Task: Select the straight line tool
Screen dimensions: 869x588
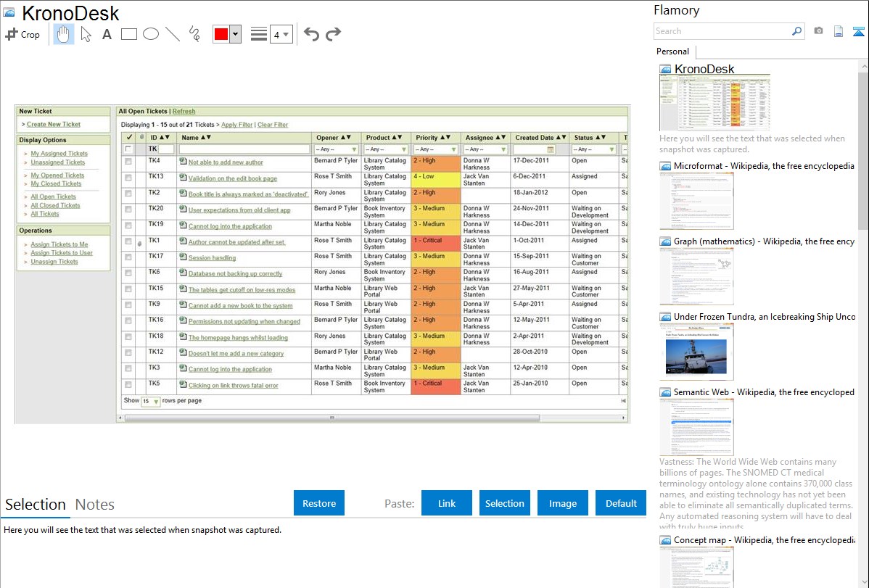Action: tap(172, 34)
